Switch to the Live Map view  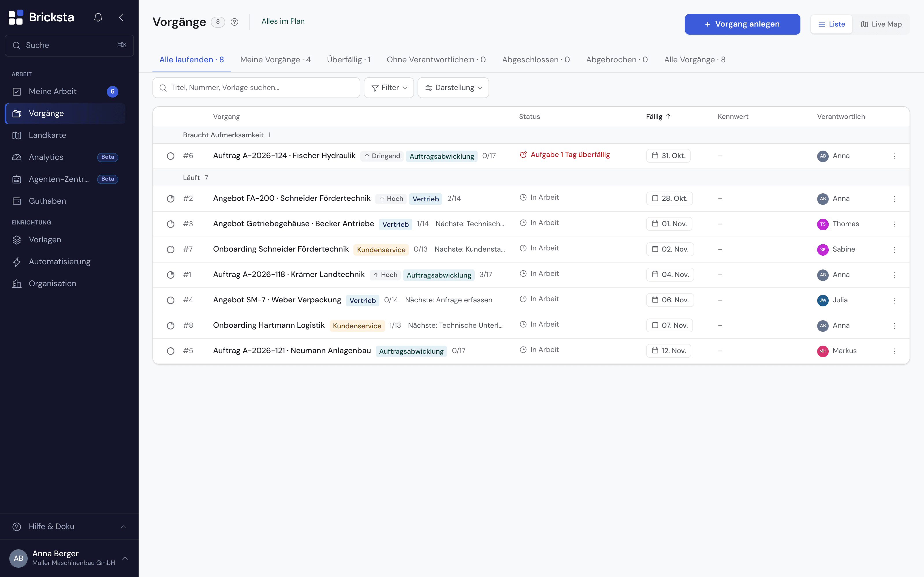click(x=881, y=24)
